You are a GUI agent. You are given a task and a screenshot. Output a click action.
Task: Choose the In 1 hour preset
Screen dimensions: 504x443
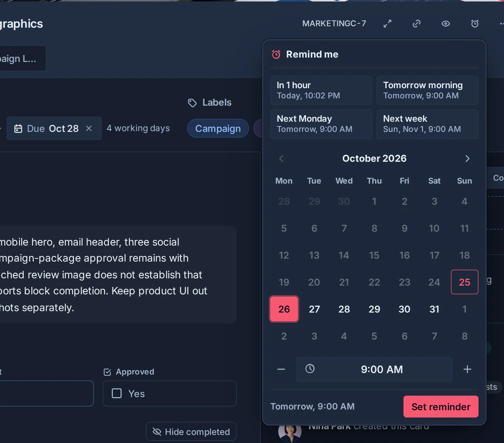click(x=321, y=90)
